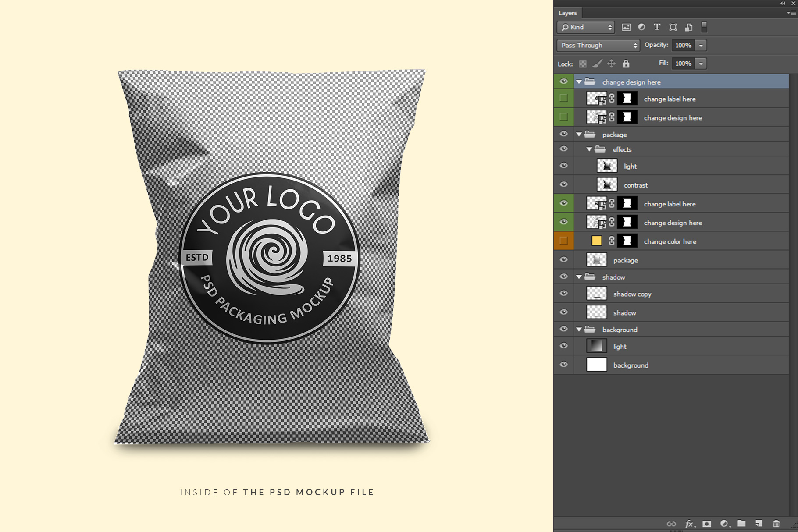This screenshot has width=798, height=532.
Task: Open the layer style fx button
Action: click(689, 524)
